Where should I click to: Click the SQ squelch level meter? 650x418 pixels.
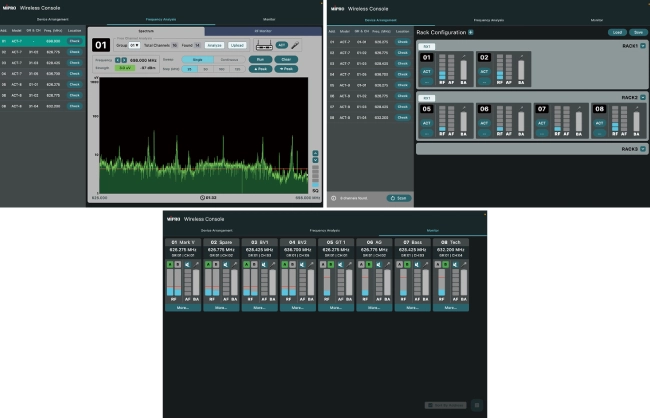(x=316, y=176)
